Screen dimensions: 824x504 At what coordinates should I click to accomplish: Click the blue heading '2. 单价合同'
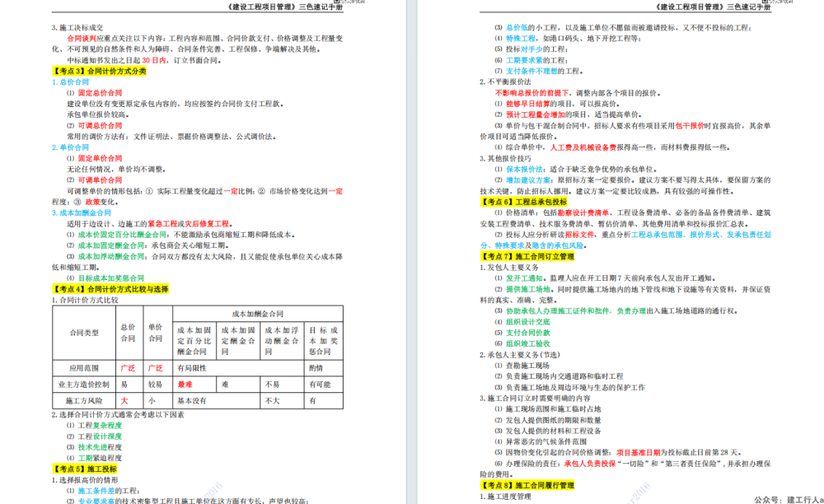(70, 147)
